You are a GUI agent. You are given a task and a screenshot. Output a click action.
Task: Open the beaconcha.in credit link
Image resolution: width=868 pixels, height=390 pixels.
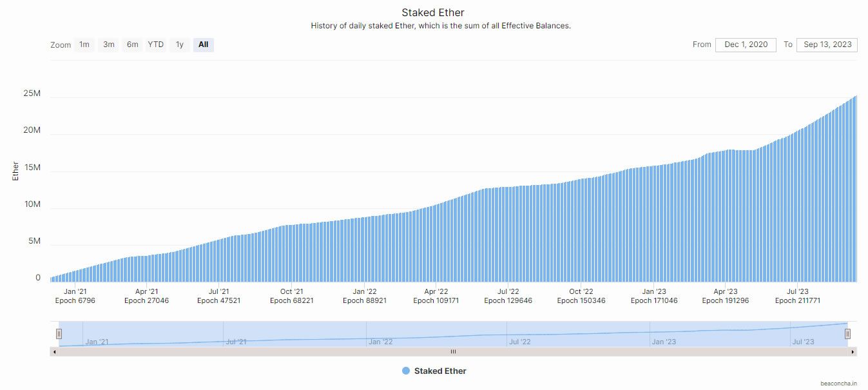[839, 383]
